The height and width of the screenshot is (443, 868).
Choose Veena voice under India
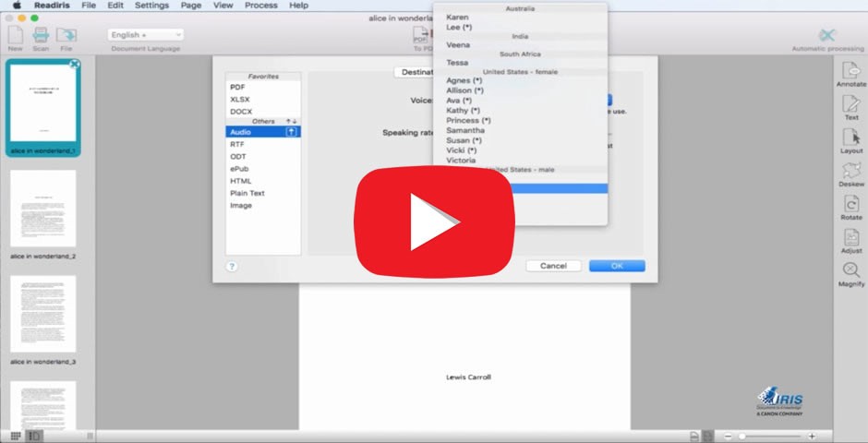point(520,45)
